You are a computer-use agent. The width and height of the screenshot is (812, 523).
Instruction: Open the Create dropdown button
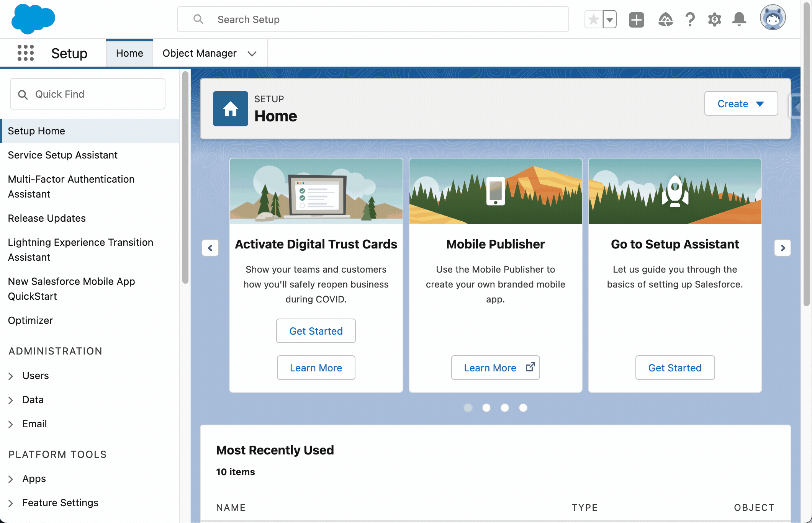(x=742, y=103)
